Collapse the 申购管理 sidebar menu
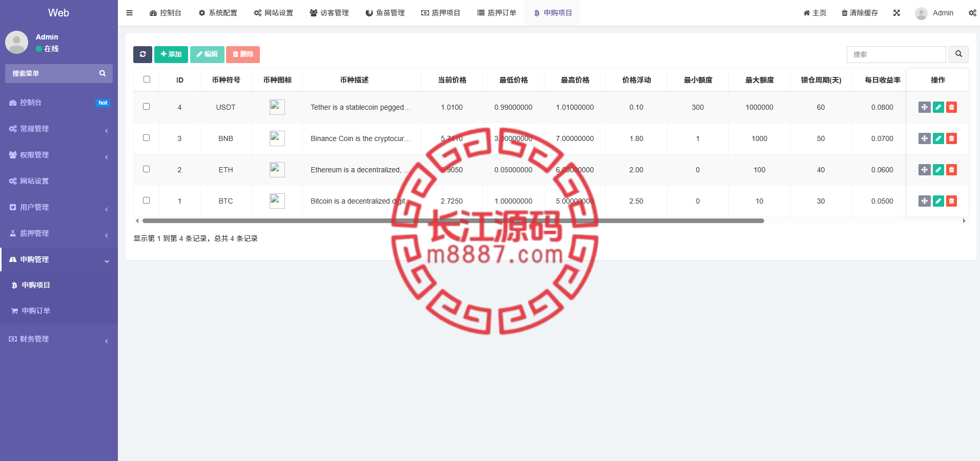The width and height of the screenshot is (980, 461). click(x=59, y=259)
